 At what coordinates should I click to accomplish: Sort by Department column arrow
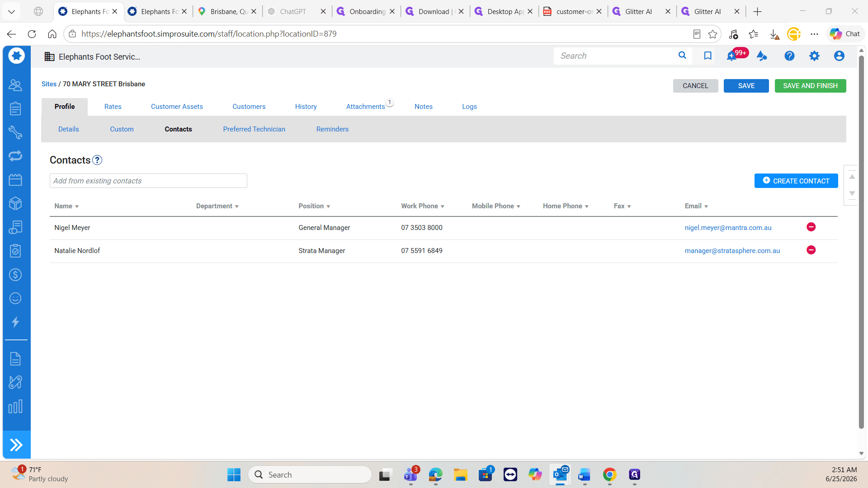pos(236,206)
